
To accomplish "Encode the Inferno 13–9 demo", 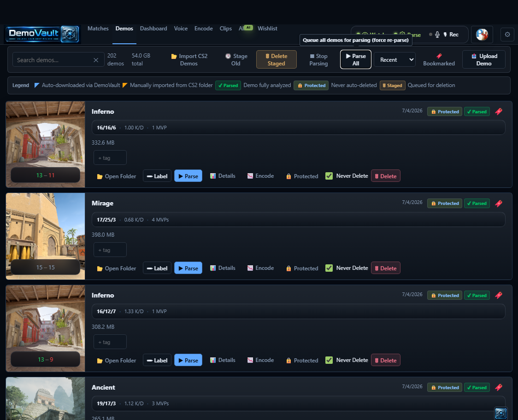I will tap(261, 360).
